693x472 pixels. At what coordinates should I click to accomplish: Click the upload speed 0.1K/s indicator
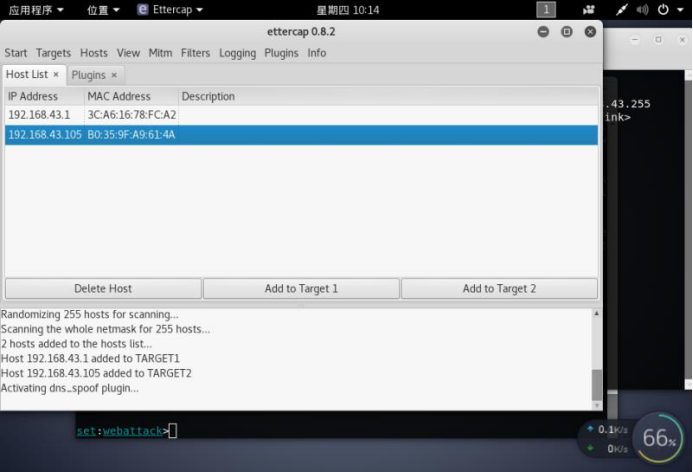click(x=608, y=429)
